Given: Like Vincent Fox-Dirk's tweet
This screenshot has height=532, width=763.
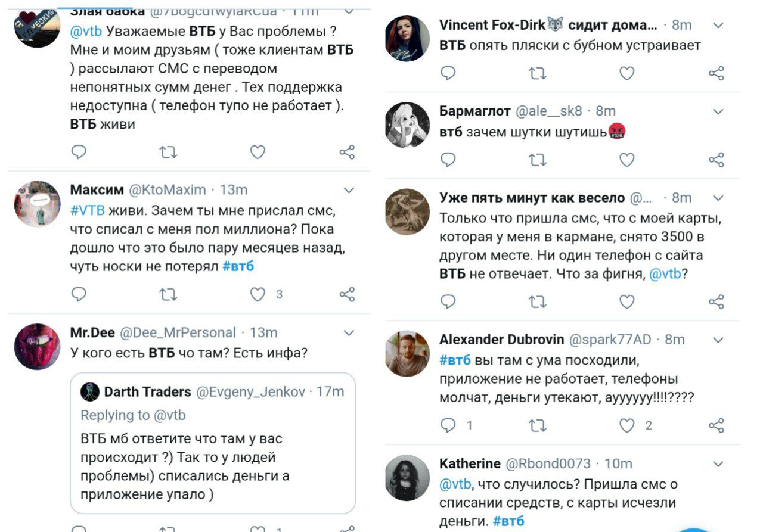Looking at the screenshot, I should click(x=627, y=73).
